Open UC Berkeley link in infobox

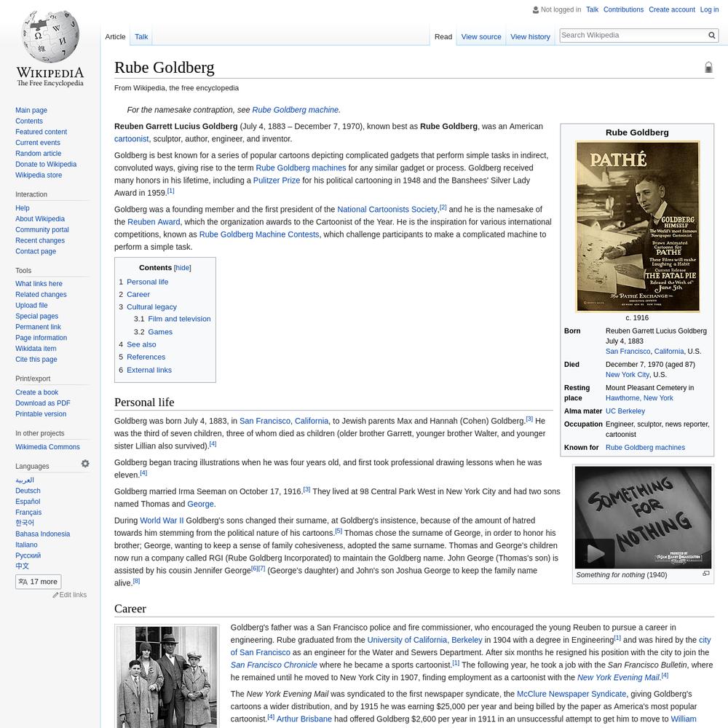coord(625,411)
